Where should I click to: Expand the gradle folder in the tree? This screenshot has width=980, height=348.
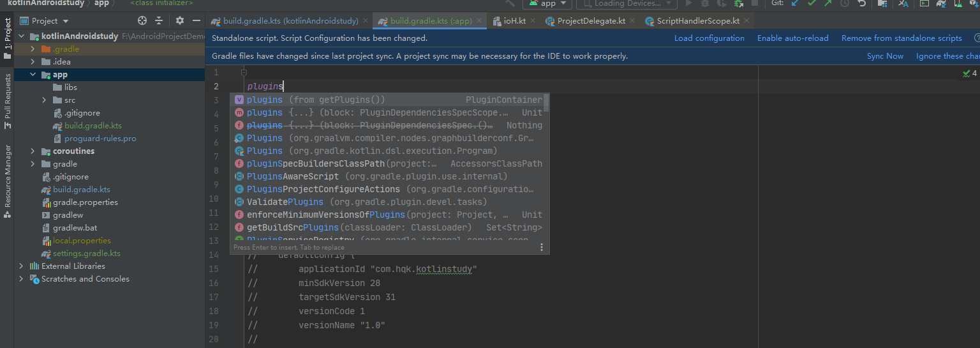pyautogui.click(x=33, y=164)
